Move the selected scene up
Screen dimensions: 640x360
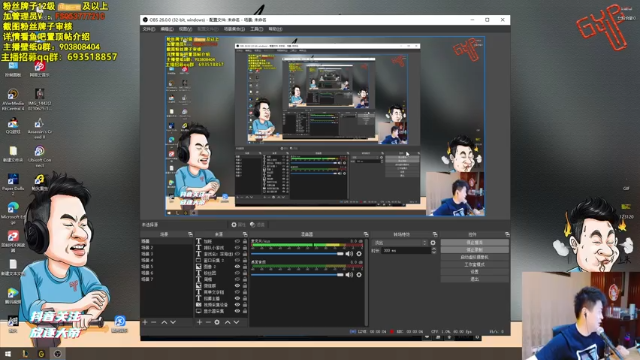click(x=164, y=322)
